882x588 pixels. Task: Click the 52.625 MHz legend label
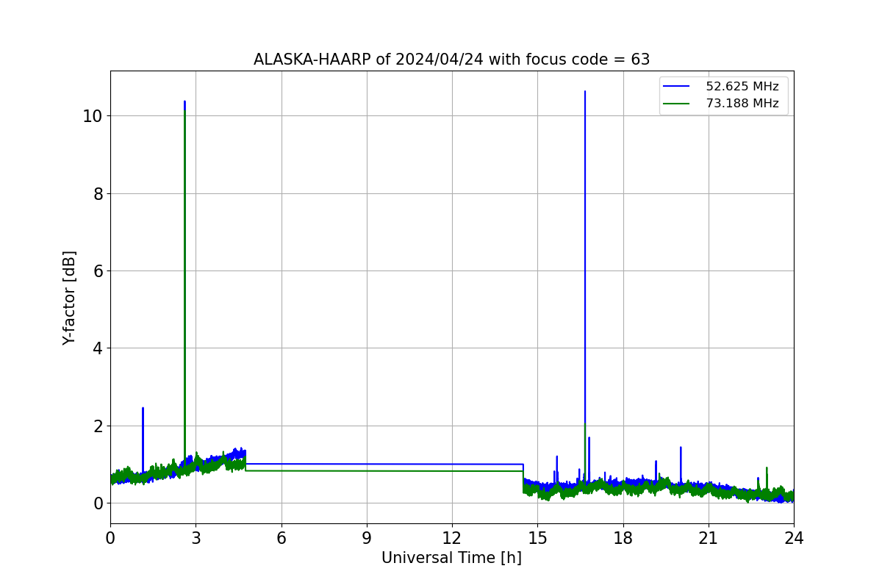tap(742, 87)
